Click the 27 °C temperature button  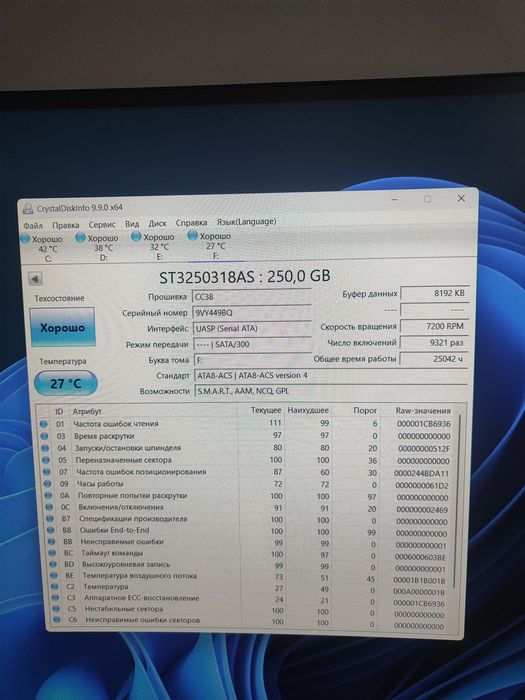tap(66, 383)
